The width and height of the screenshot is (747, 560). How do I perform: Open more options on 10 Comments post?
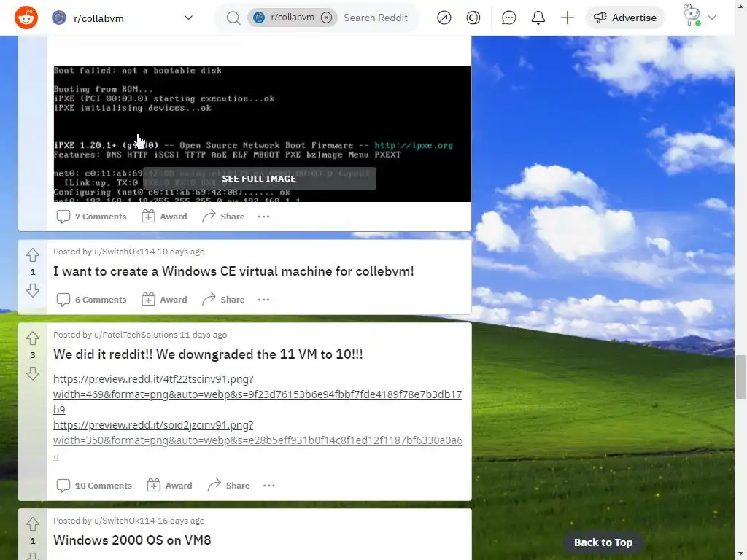(268, 485)
